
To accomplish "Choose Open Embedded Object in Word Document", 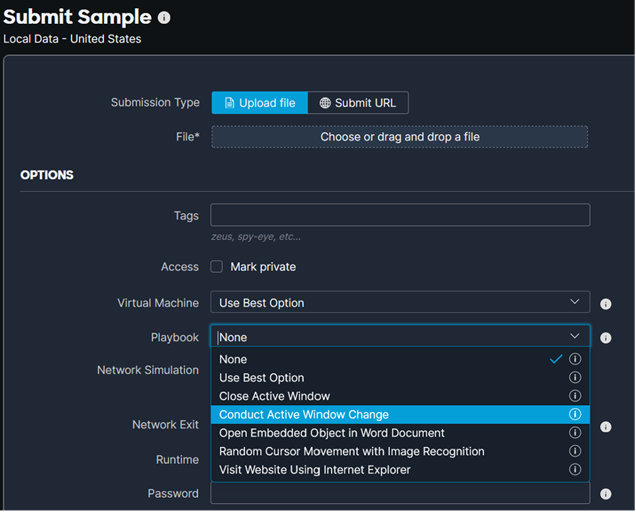I will click(400, 433).
